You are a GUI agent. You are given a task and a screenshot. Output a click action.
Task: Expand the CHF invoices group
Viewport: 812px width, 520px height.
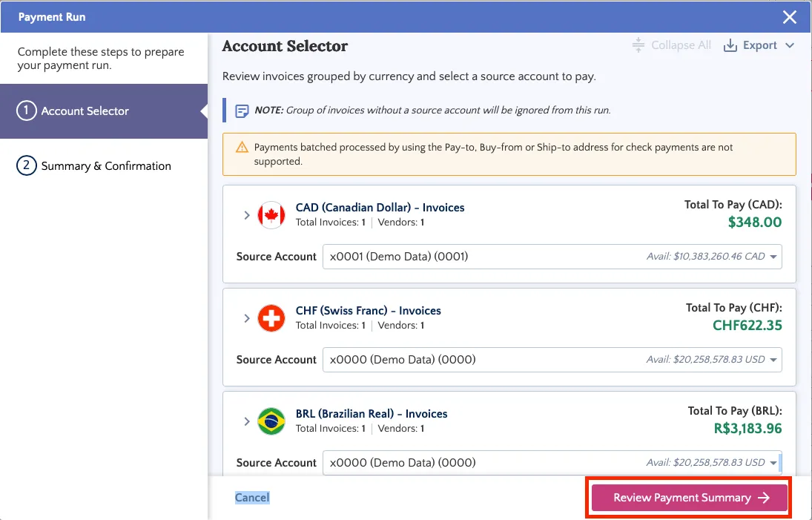coord(246,318)
